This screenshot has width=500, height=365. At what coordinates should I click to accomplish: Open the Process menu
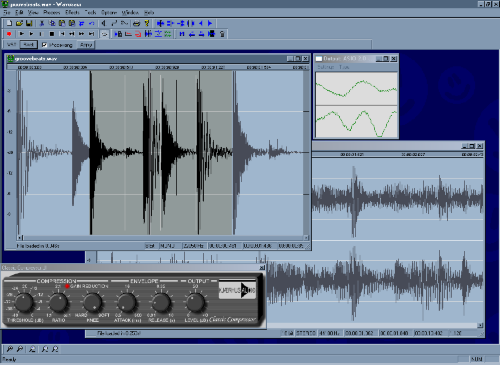tap(52, 12)
